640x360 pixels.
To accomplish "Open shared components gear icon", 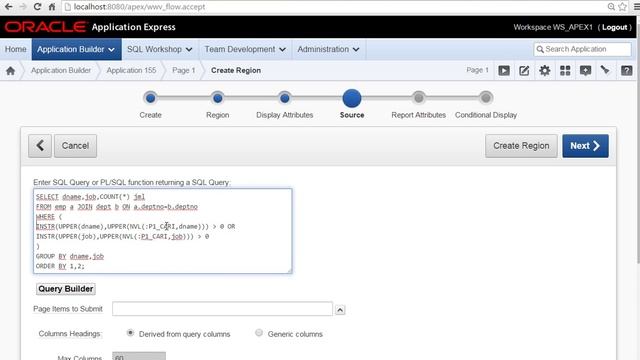I will click(x=544, y=71).
